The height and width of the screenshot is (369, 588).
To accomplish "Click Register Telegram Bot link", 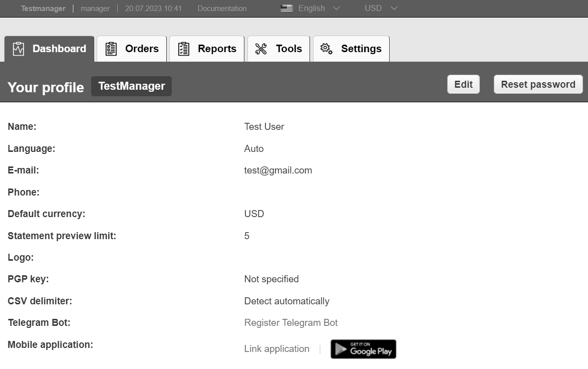I will pos(291,323).
